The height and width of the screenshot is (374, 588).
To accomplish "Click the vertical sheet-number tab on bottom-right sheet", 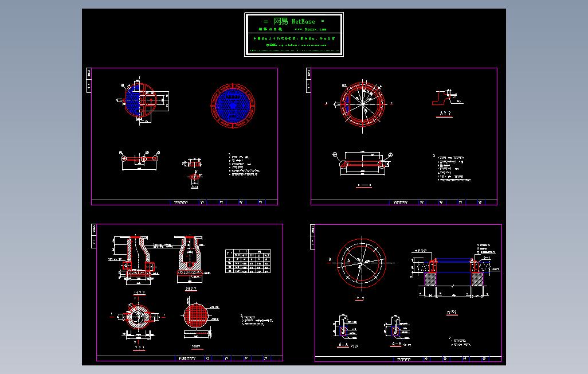I will click(x=312, y=237).
